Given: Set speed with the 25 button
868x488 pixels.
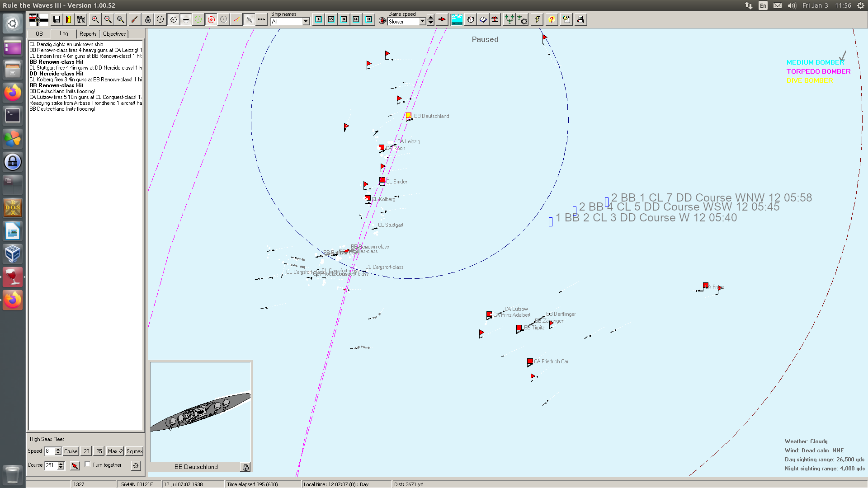Looking at the screenshot, I should (99, 451).
